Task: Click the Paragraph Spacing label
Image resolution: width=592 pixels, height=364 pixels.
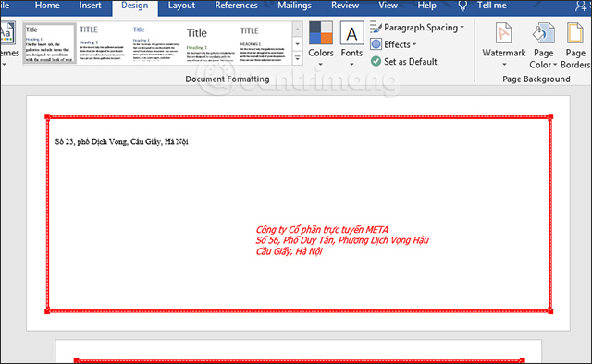Action: tap(421, 28)
